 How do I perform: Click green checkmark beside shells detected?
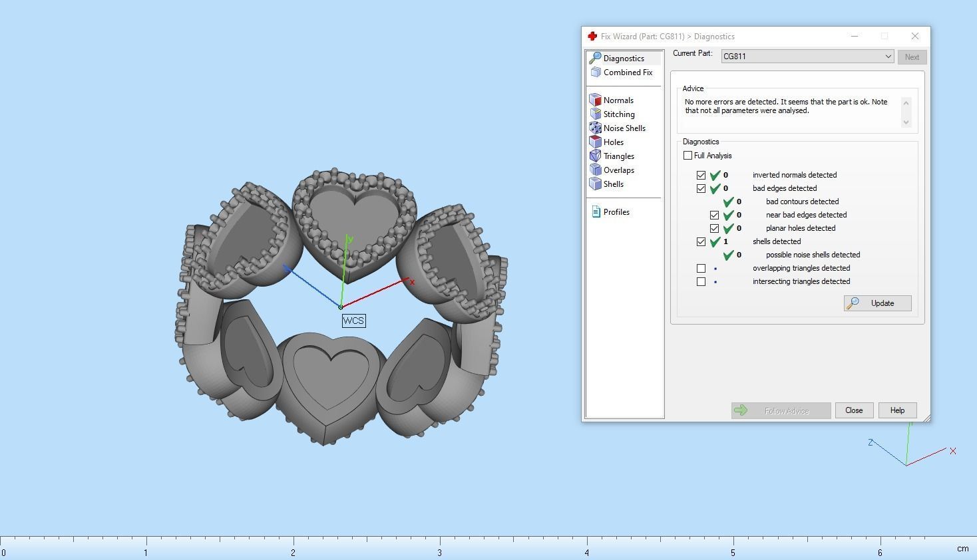click(x=715, y=241)
